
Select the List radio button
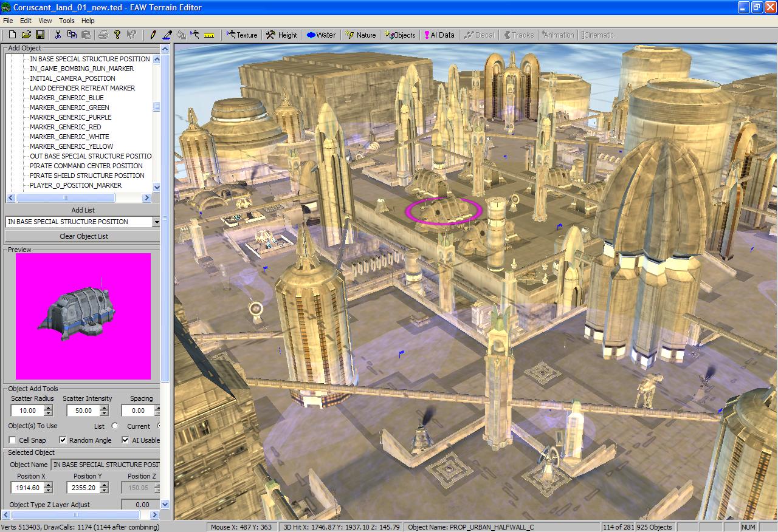point(115,426)
